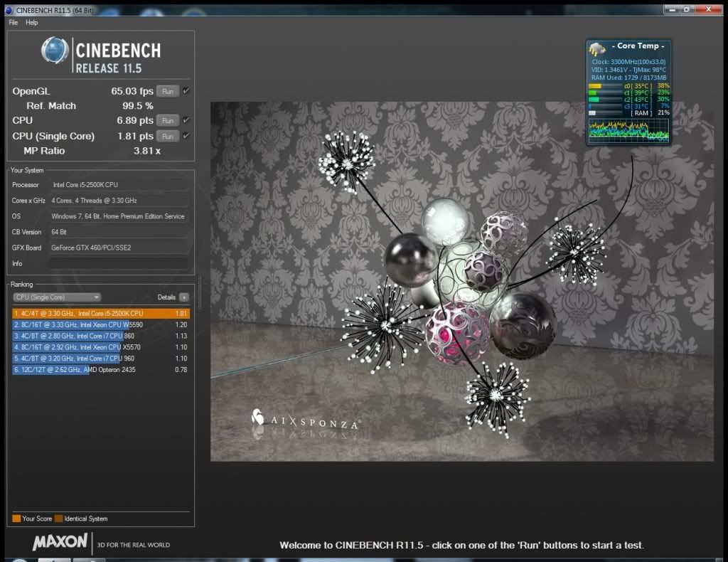
Task: Click the Core Temp chip icon
Action: (x=597, y=50)
